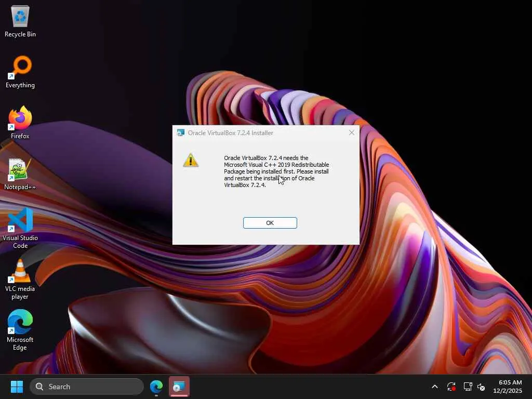532x399 pixels.
Task: Click the VirtualBox installer title bar icon
Action: coord(181,132)
